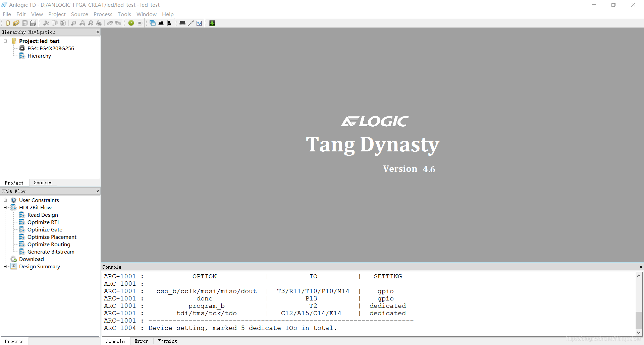Click the Find Previous icon

click(82, 23)
